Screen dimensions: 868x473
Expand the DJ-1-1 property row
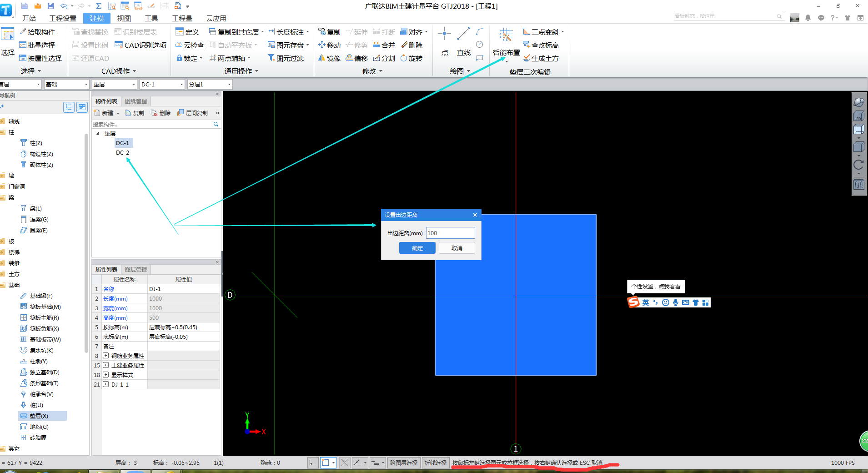105,384
